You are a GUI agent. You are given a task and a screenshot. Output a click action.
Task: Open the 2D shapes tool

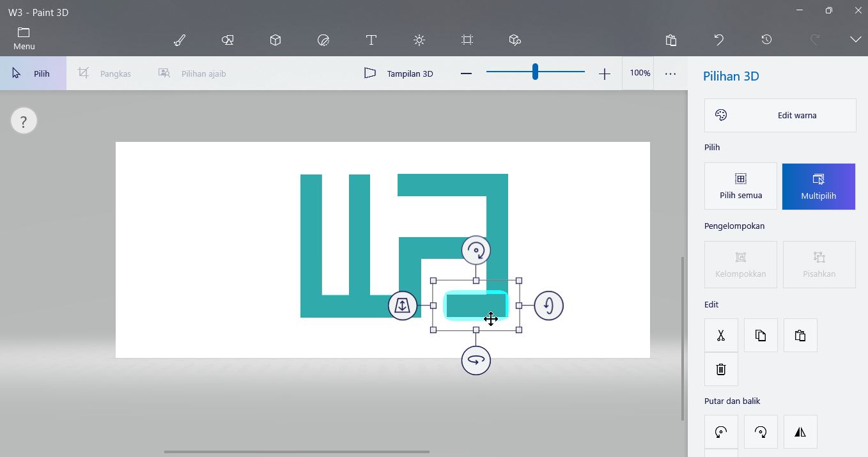tap(228, 40)
